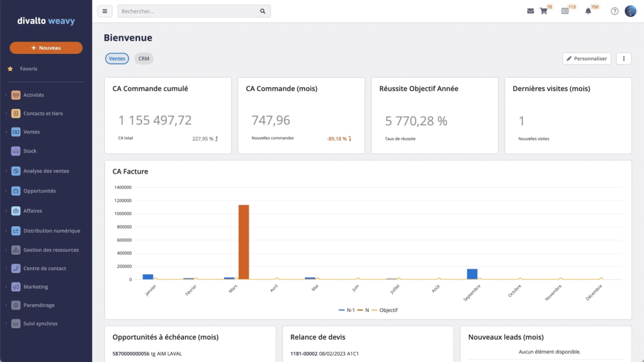
Task: Expand the Marketing menu arrow
Action: point(6,287)
